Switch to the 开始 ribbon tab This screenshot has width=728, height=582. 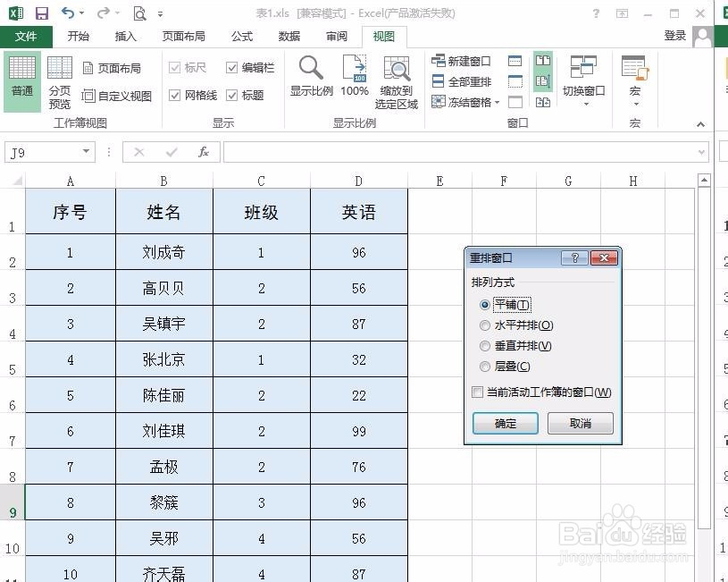[78, 37]
